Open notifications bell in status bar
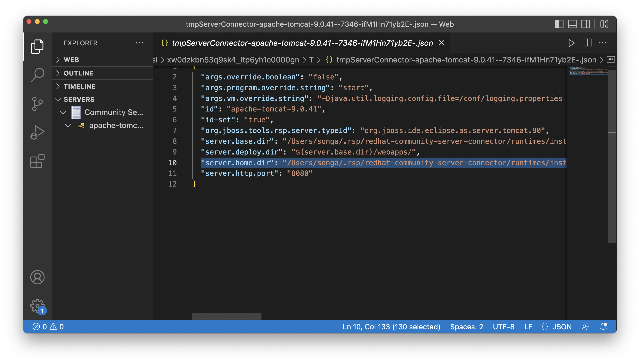This screenshot has width=640, height=364. (604, 327)
